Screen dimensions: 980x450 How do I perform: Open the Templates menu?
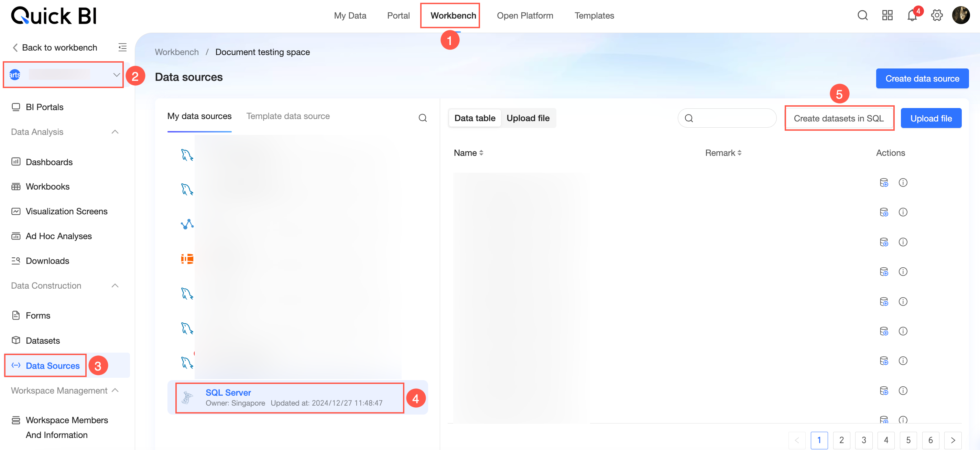coord(594,15)
